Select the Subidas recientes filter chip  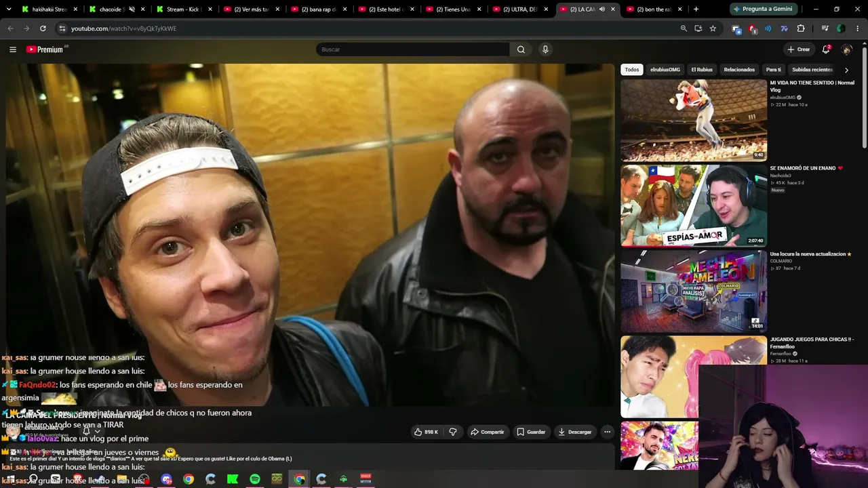(812, 70)
